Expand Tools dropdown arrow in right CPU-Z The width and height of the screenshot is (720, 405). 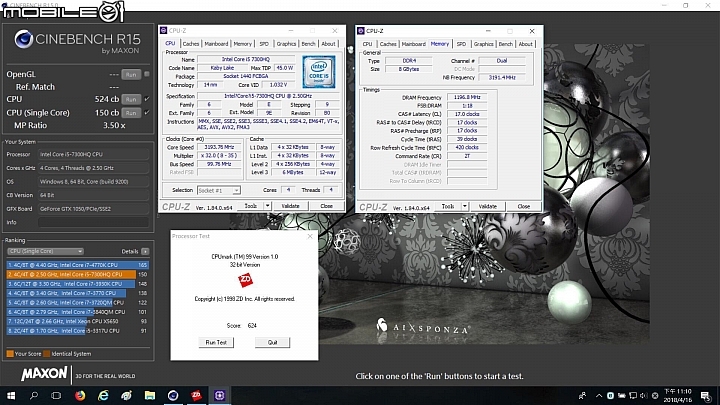(x=465, y=207)
